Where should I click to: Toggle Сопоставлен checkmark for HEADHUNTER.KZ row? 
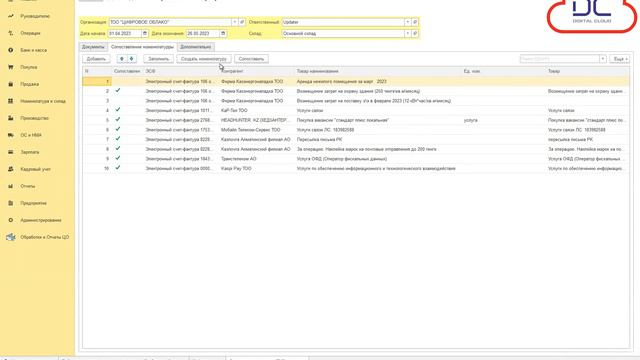click(x=118, y=120)
